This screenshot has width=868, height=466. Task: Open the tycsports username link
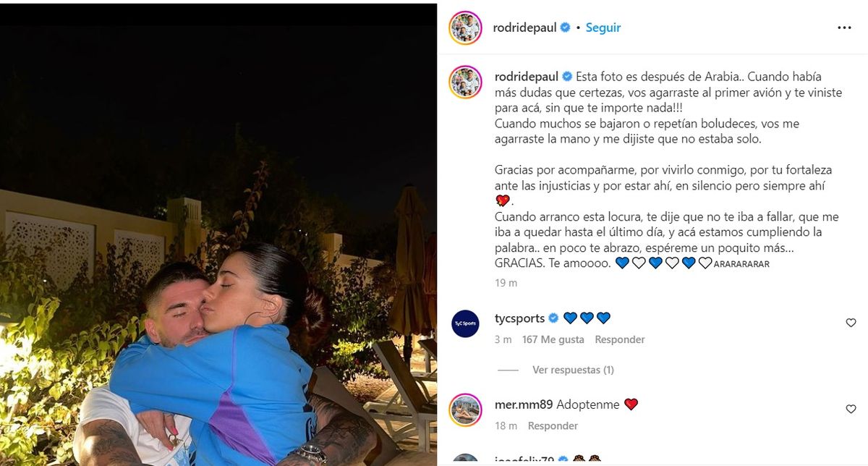[x=519, y=318]
